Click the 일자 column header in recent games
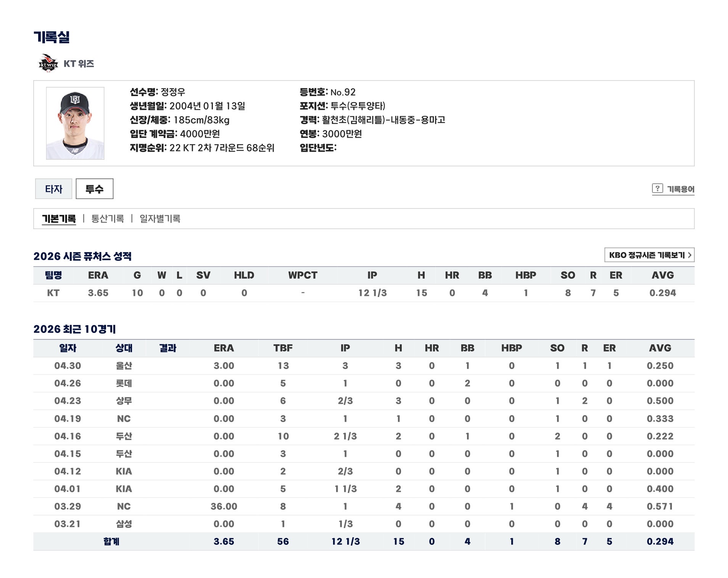 coord(68,348)
